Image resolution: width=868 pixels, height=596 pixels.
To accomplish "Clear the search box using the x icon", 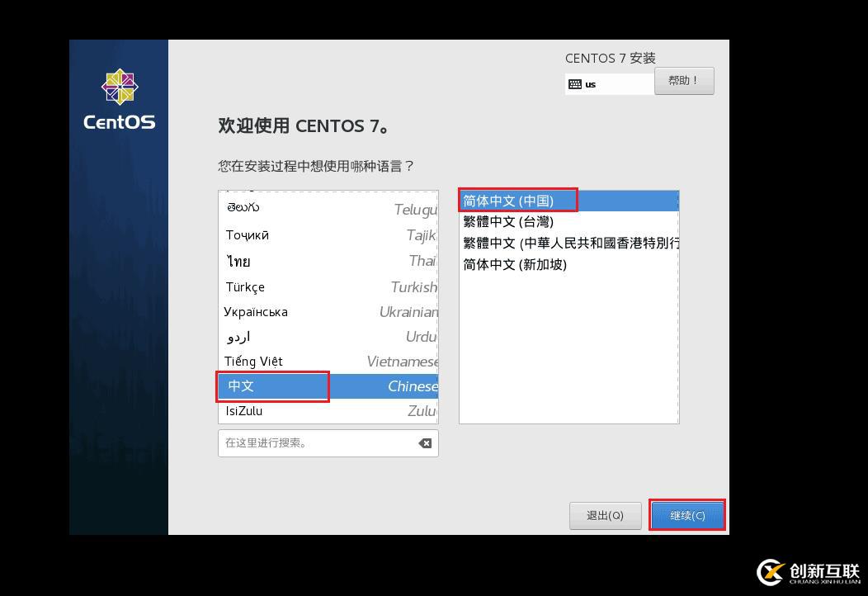I will click(x=425, y=443).
